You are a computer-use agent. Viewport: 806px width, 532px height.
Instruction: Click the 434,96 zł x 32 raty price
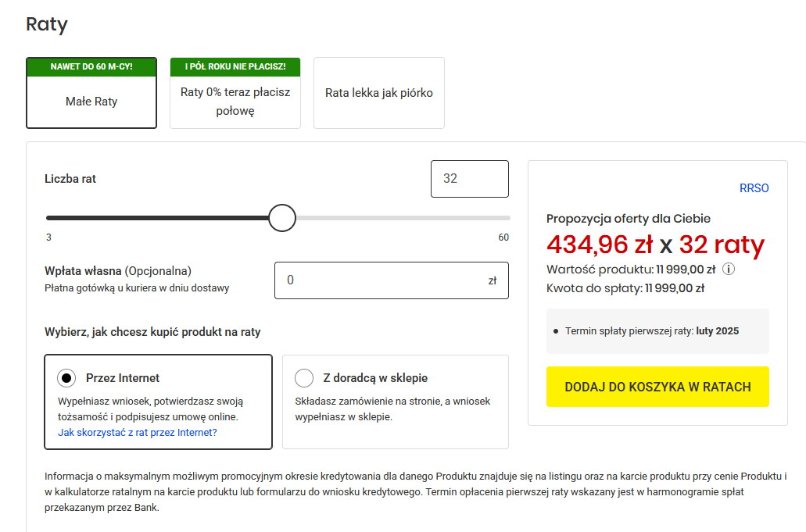655,245
